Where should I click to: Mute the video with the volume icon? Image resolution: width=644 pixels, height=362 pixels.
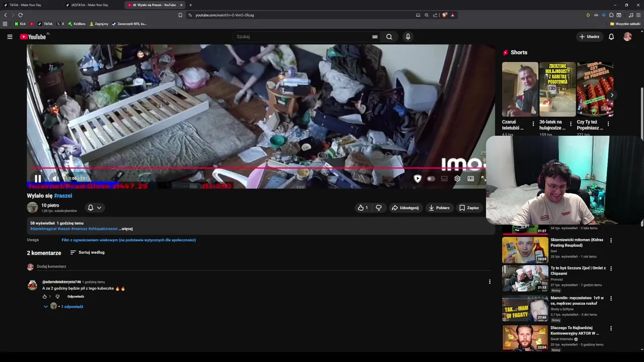(x=56, y=178)
